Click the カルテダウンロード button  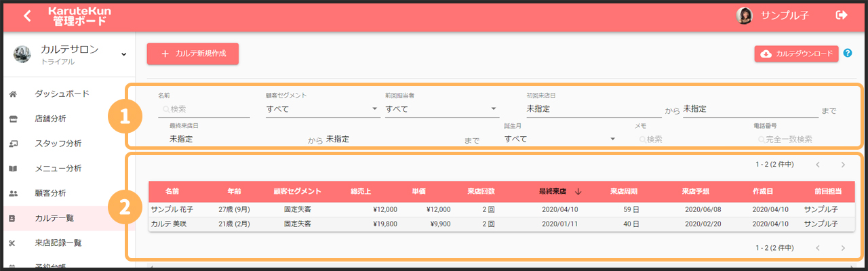(x=796, y=54)
